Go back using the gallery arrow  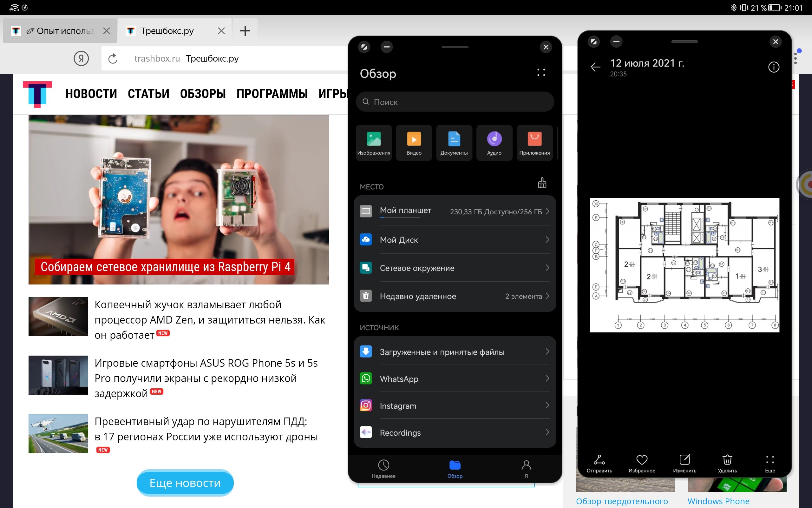595,67
